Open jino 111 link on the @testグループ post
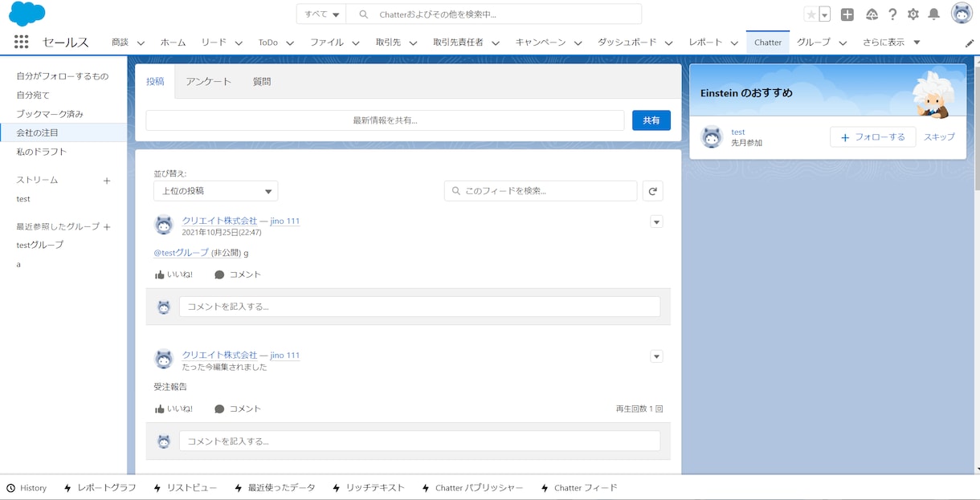Viewport: 980px width, 500px height. 285,221
